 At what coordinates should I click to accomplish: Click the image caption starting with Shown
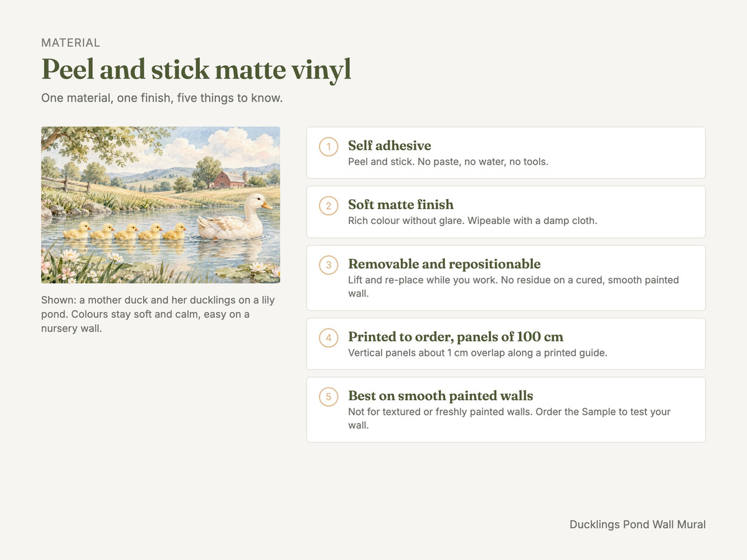pyautogui.click(x=158, y=314)
